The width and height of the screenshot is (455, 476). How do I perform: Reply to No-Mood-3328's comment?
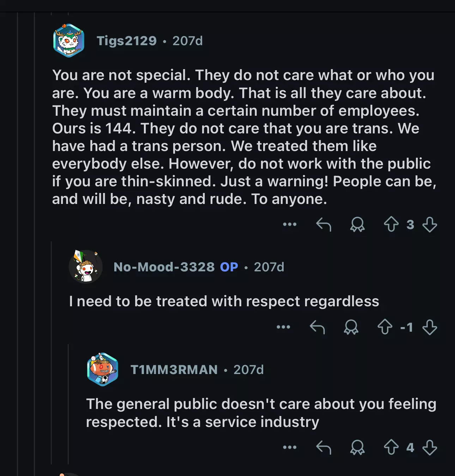point(317,327)
